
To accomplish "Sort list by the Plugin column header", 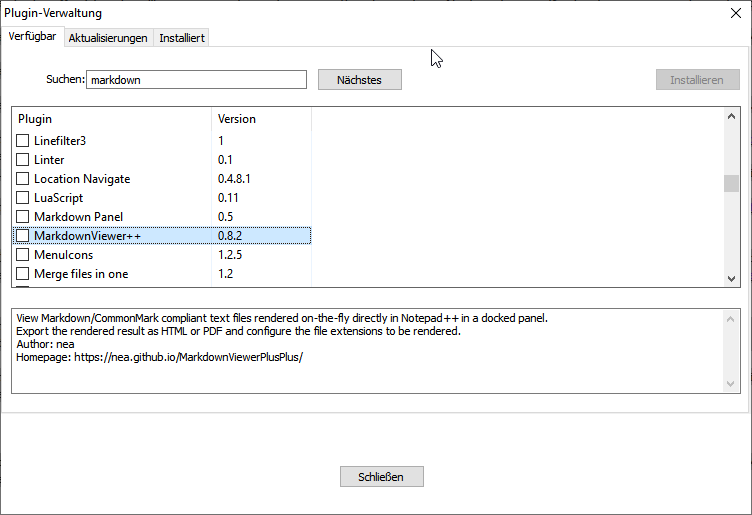I will (x=110, y=119).
